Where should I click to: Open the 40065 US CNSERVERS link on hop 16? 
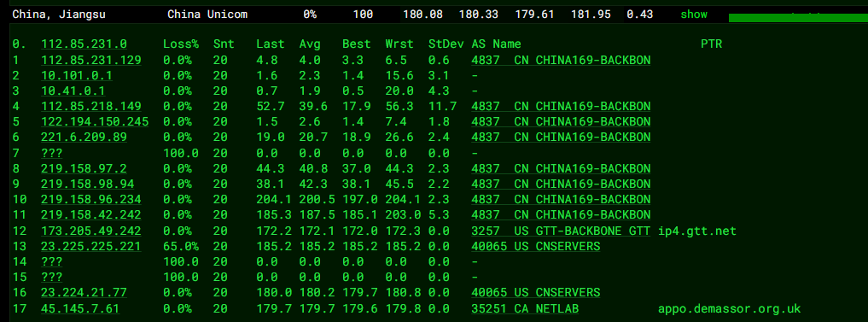pos(536,293)
